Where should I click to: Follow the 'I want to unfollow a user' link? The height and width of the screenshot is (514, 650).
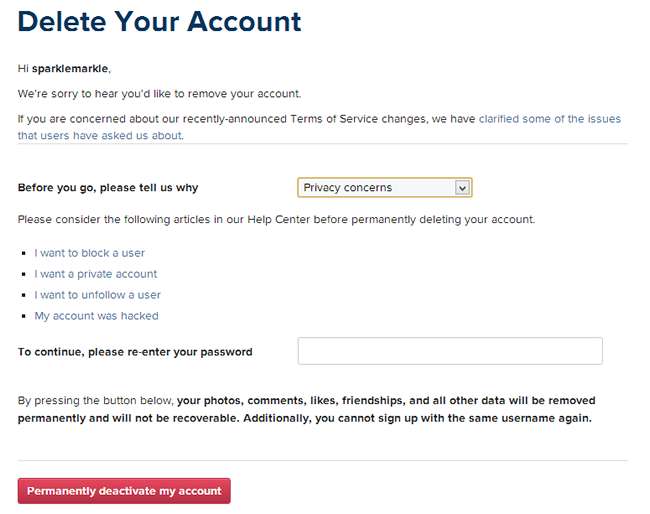coord(97,295)
